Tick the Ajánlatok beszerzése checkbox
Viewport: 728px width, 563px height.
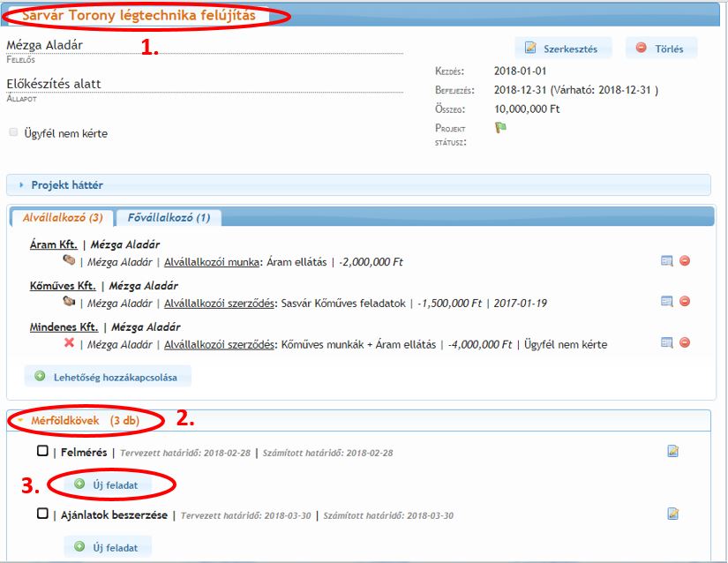click(x=42, y=514)
